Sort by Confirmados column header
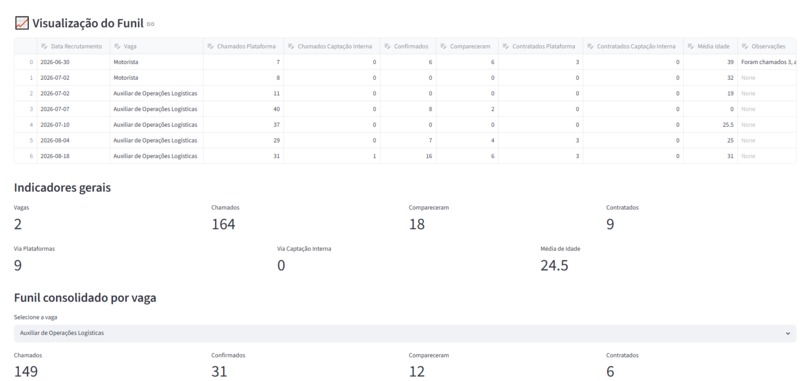 tap(408, 46)
